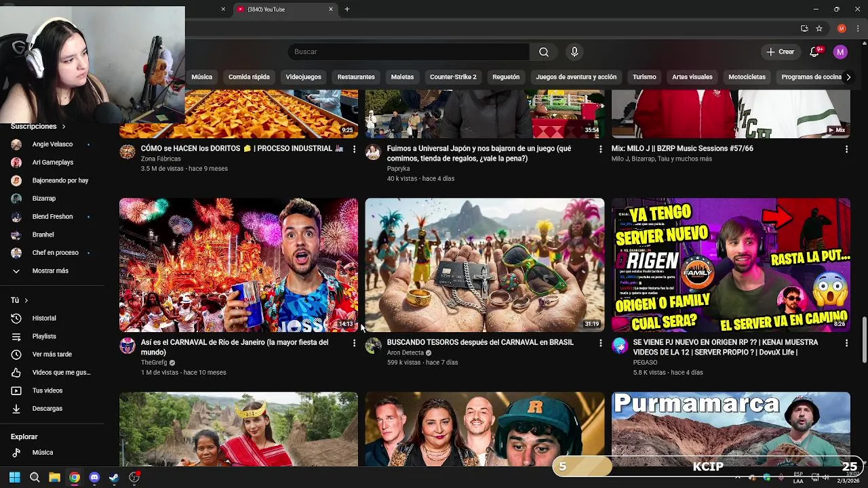Click the Buscar search field
868x488 pixels.
click(x=408, y=52)
